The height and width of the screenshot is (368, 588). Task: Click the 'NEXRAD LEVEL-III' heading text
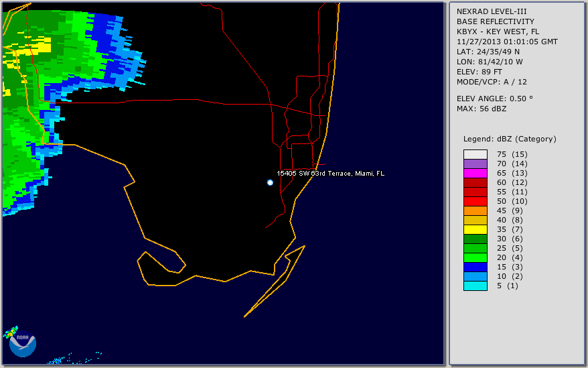pyautogui.click(x=492, y=11)
